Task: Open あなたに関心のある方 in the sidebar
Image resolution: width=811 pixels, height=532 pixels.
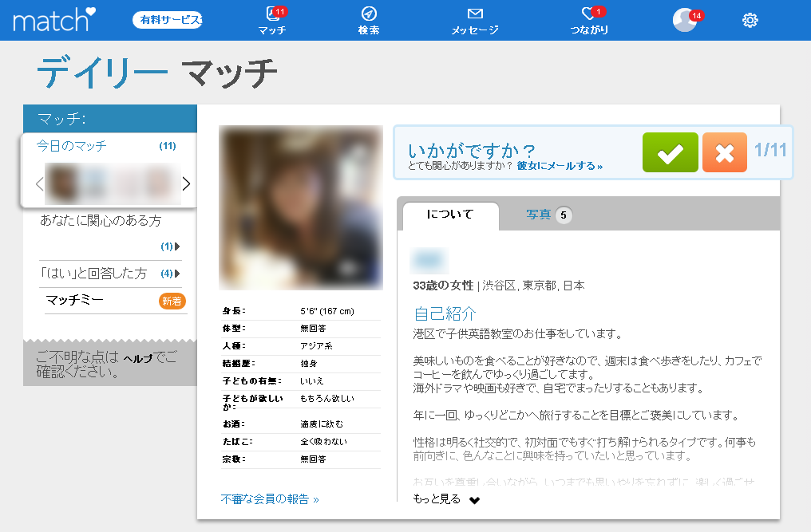Action: [101, 220]
